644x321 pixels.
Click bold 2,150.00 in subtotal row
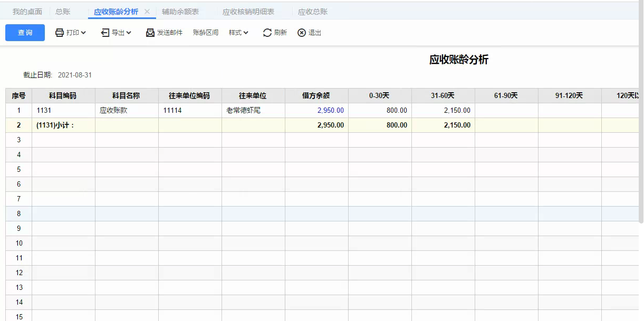pyautogui.click(x=457, y=125)
